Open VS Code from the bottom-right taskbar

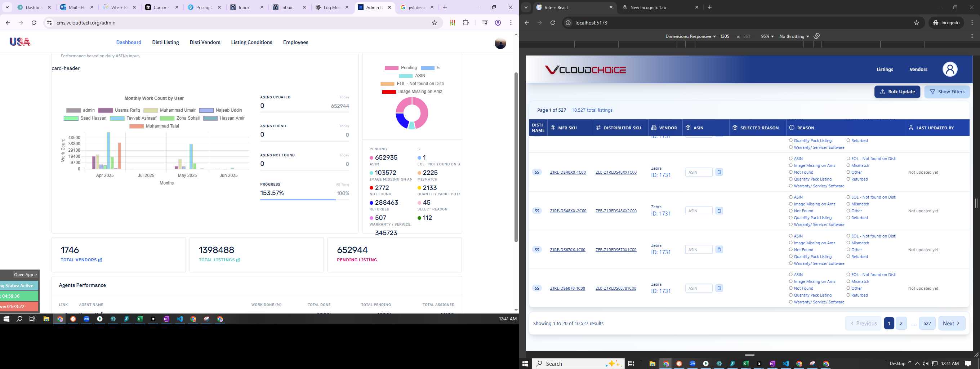pyautogui.click(x=785, y=364)
